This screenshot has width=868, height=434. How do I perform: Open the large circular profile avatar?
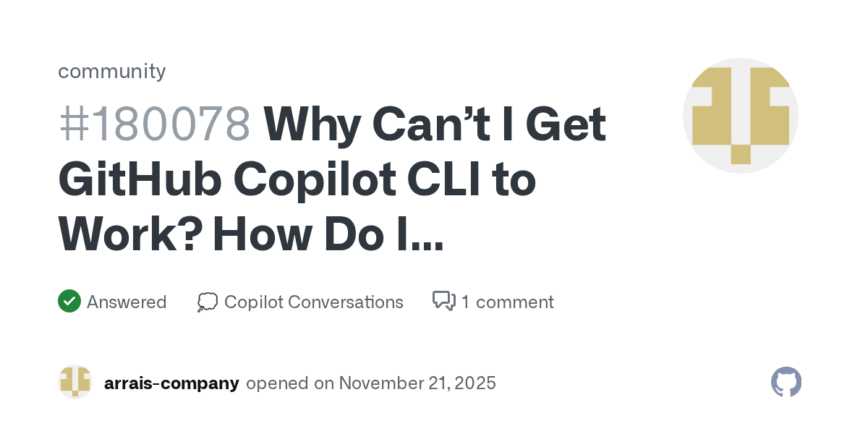pyautogui.click(x=740, y=116)
